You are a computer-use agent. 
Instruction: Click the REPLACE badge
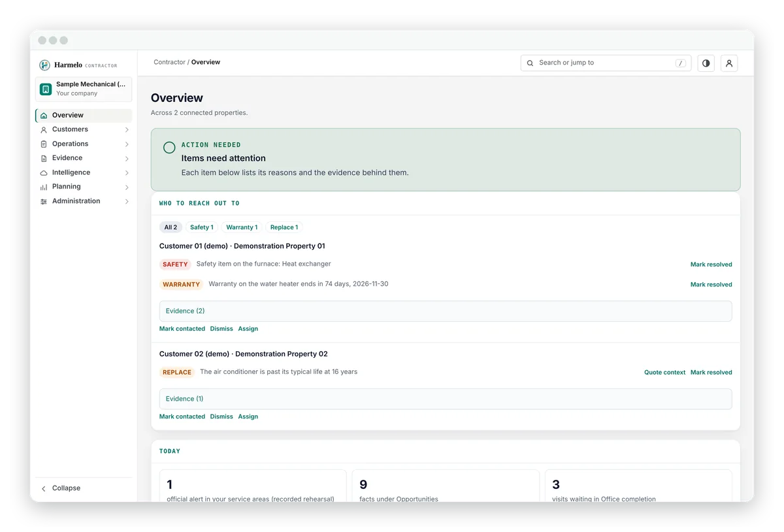click(x=177, y=372)
